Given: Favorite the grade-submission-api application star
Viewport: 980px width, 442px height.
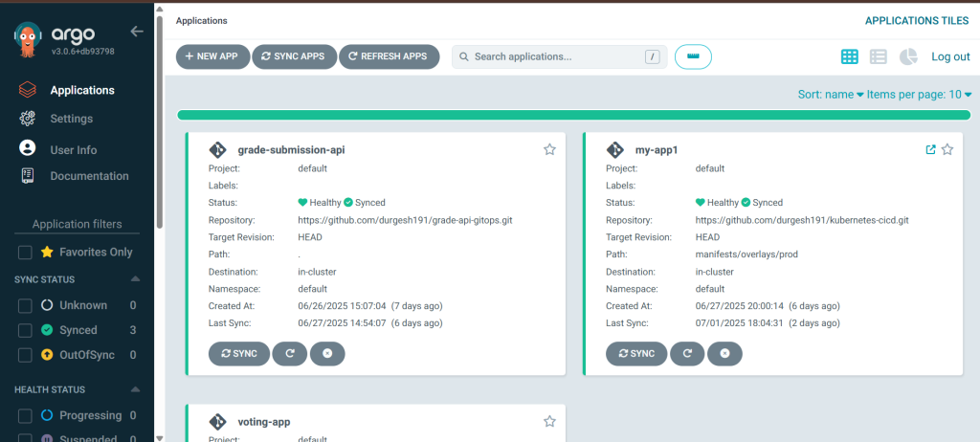Looking at the screenshot, I should (x=549, y=149).
